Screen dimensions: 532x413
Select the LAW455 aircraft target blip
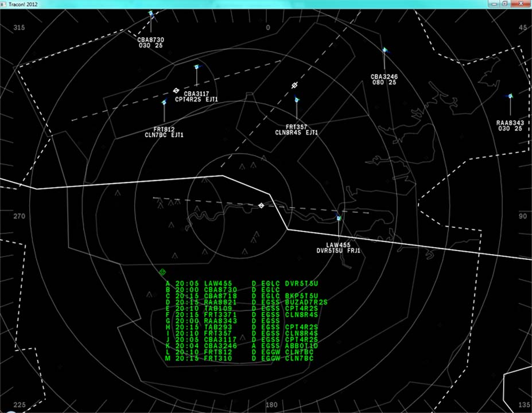coord(338,218)
